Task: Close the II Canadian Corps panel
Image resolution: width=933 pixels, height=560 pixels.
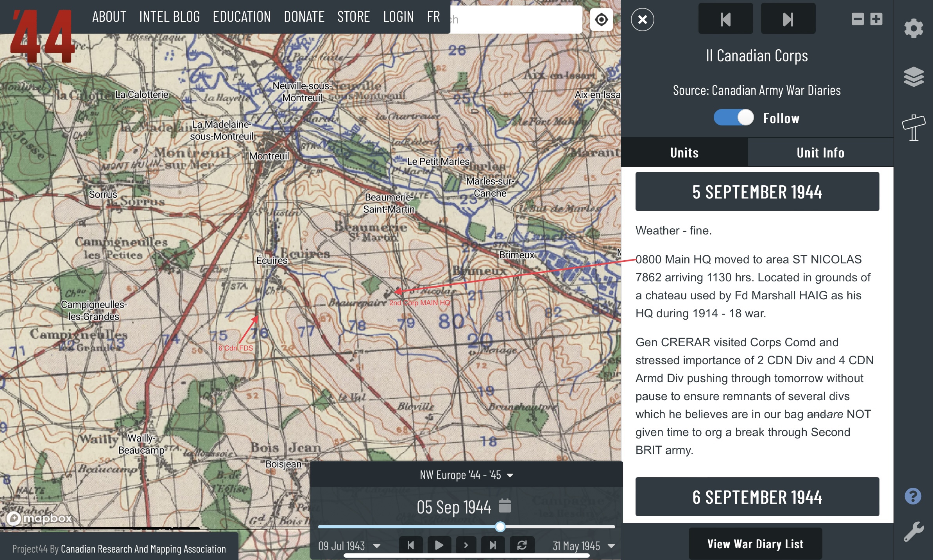Action: (642, 20)
